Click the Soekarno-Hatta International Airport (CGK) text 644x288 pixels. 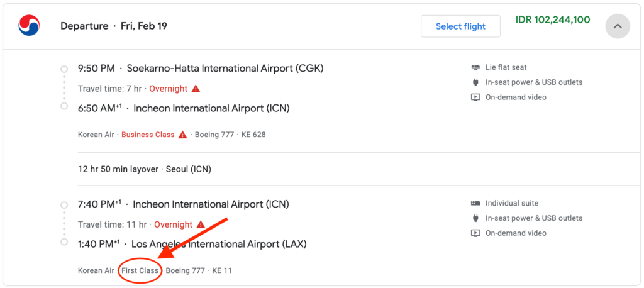(225, 68)
